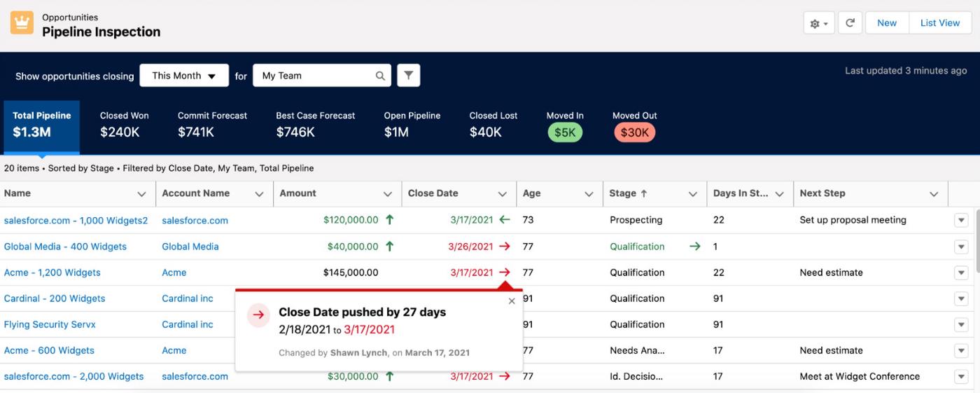980x393 pixels.
Task: Expand the Next Step column menu
Action: (x=934, y=194)
